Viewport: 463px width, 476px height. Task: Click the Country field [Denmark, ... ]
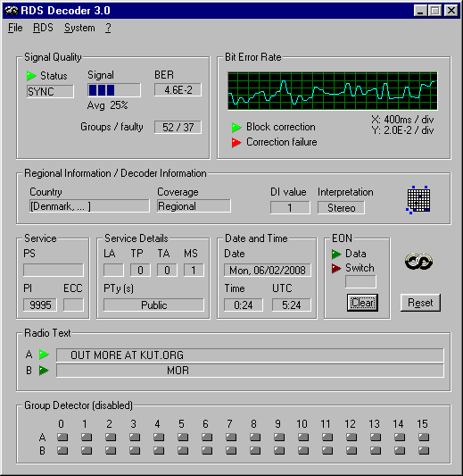89,206
